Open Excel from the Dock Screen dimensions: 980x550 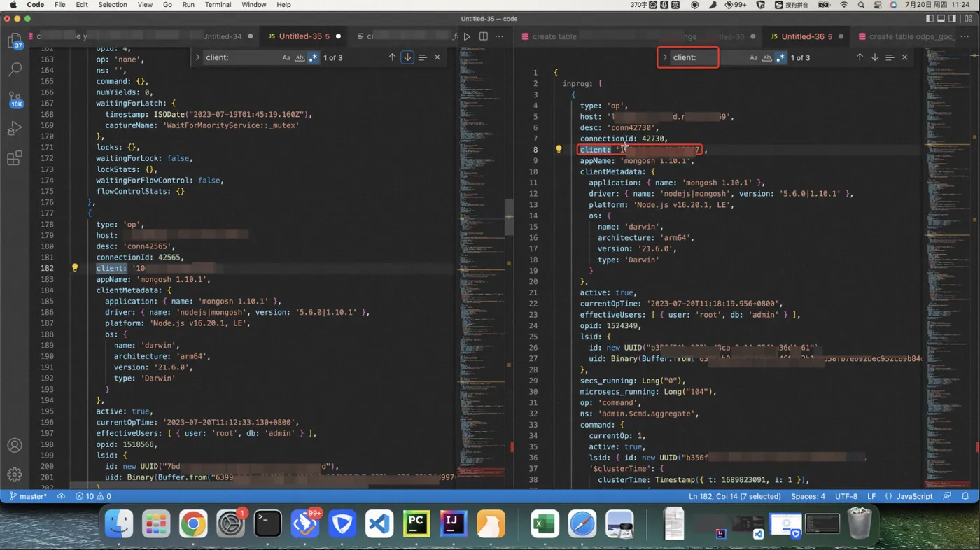pyautogui.click(x=545, y=523)
